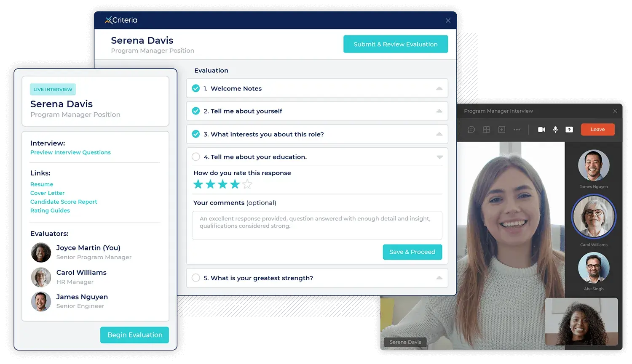Click fourth rating star
The height and width of the screenshot is (364, 632).
click(235, 184)
